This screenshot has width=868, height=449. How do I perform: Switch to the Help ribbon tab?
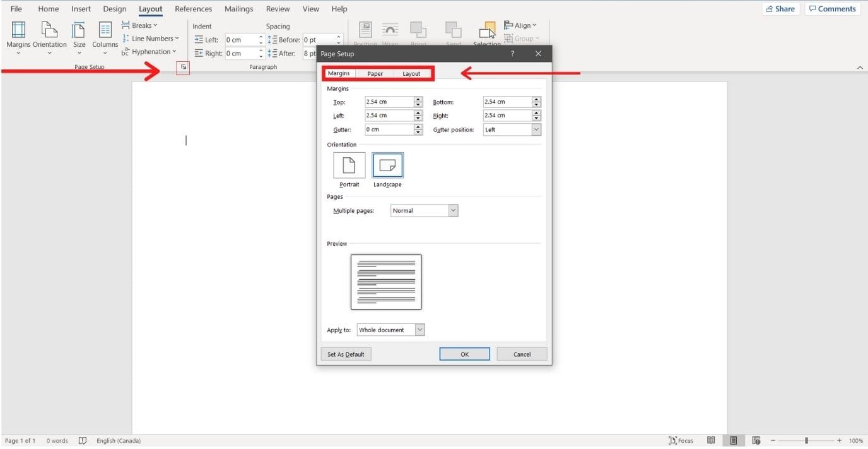pos(339,9)
